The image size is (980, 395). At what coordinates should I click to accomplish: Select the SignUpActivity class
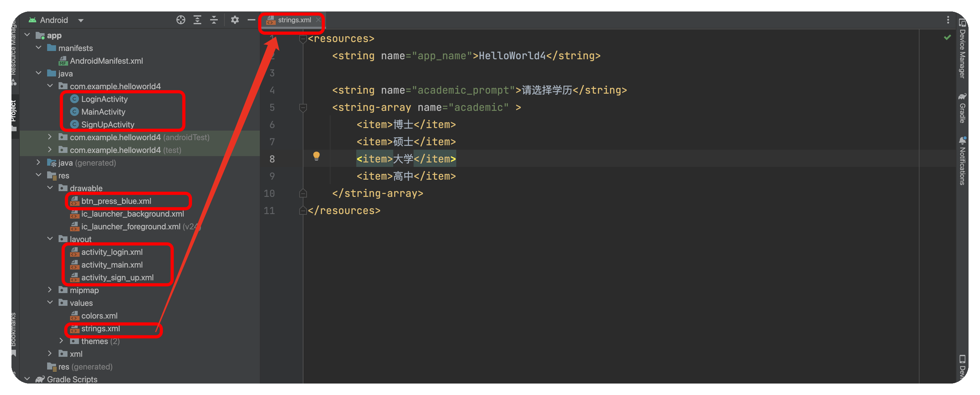pos(102,125)
